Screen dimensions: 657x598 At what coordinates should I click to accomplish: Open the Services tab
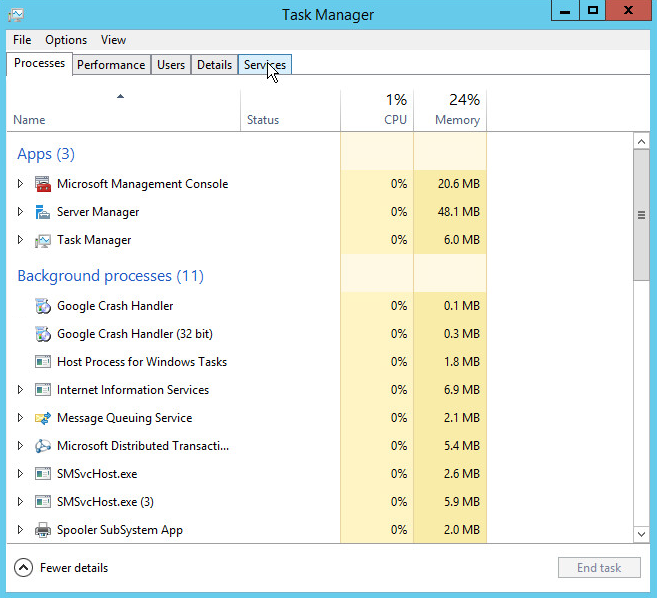coord(264,65)
